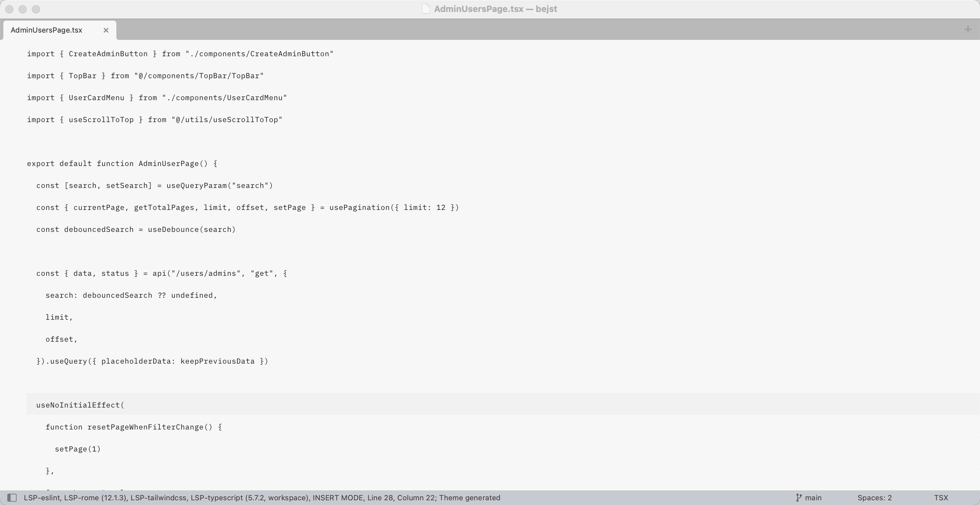Click useNoInitialEffect on the highlighted line

pos(78,405)
